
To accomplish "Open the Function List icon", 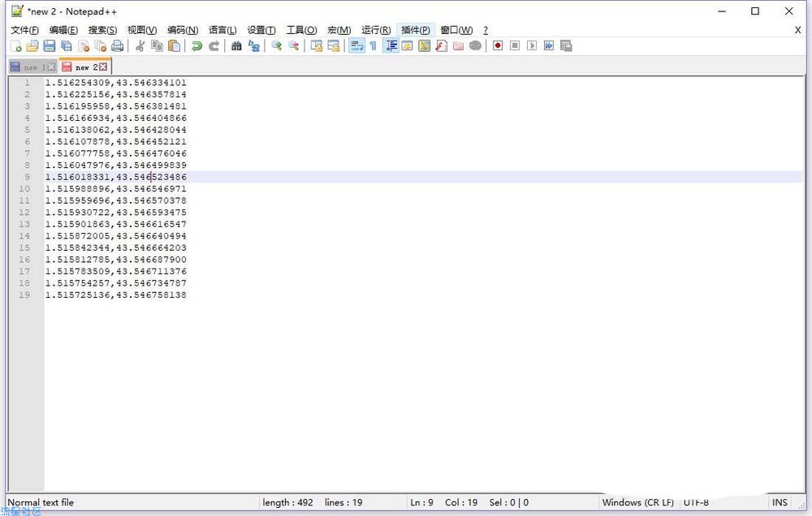I will 441,46.
